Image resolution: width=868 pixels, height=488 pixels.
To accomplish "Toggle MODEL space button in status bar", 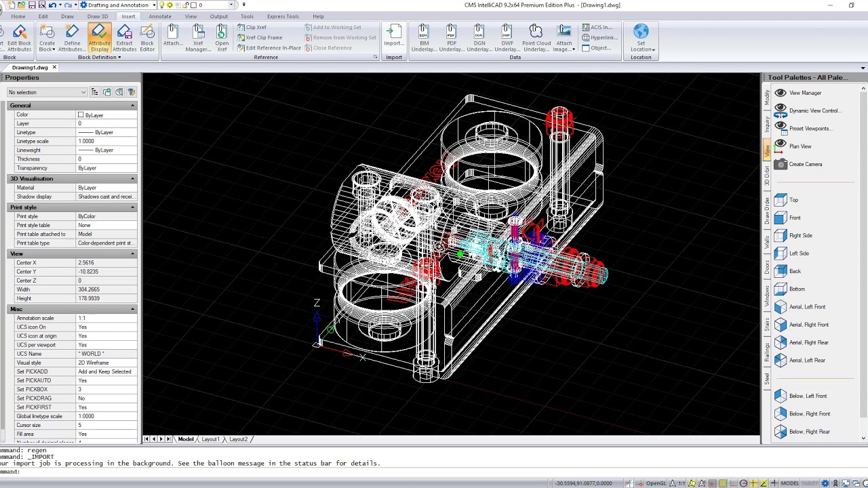I will point(789,483).
